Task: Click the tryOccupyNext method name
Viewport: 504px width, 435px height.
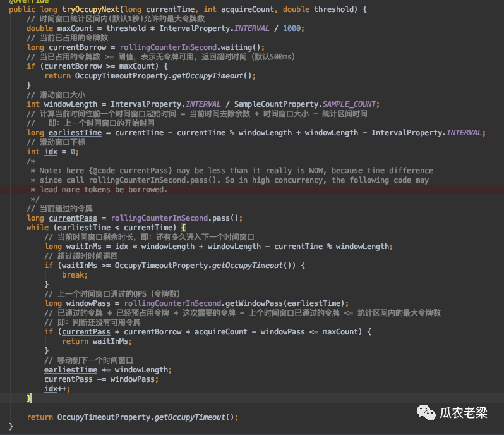Action: [90, 9]
